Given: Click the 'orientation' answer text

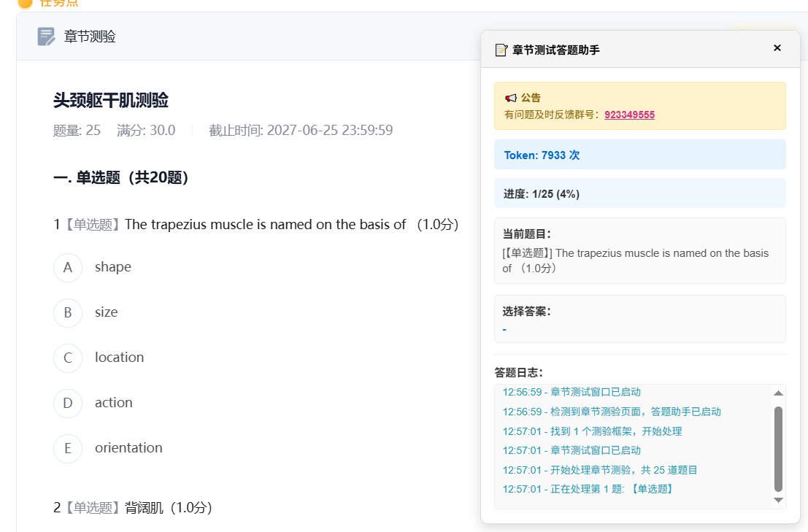Looking at the screenshot, I should pos(128,448).
